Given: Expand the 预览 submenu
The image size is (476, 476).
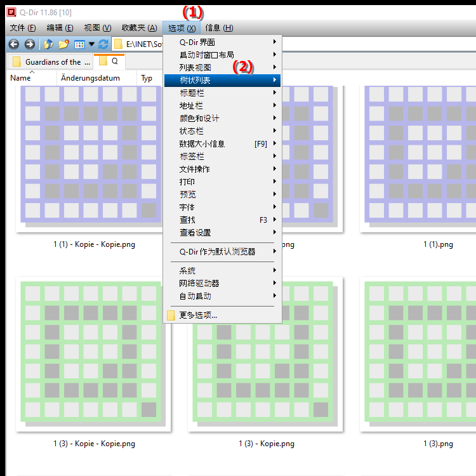Looking at the screenshot, I should point(222,194).
